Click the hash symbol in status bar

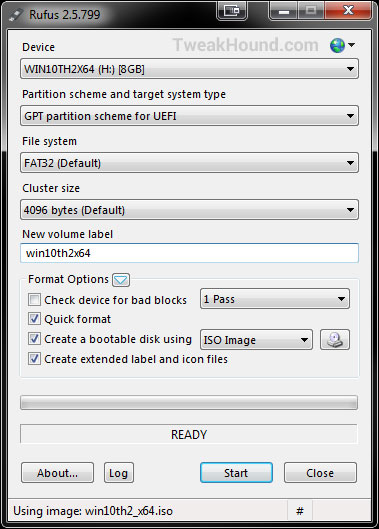(299, 511)
